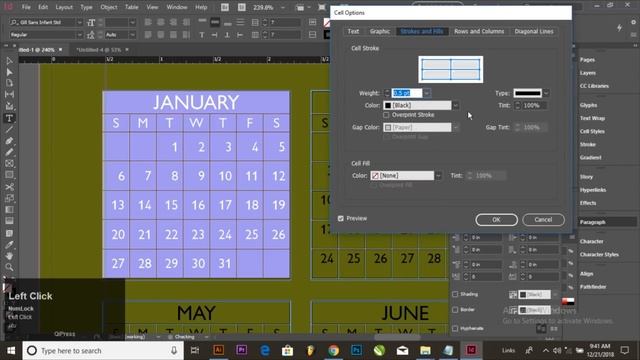Viewport: 640px width, 360px height.
Task: Select the Gap tool
Action: click(9, 94)
